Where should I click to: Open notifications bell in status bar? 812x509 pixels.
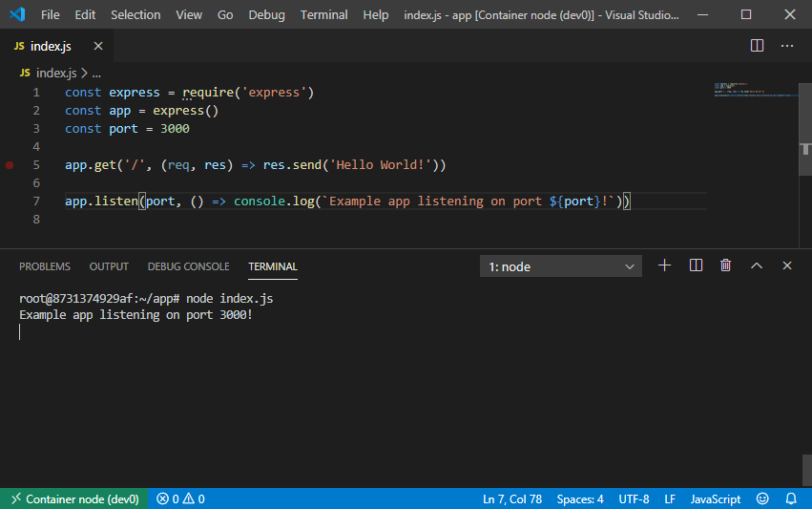(791, 498)
